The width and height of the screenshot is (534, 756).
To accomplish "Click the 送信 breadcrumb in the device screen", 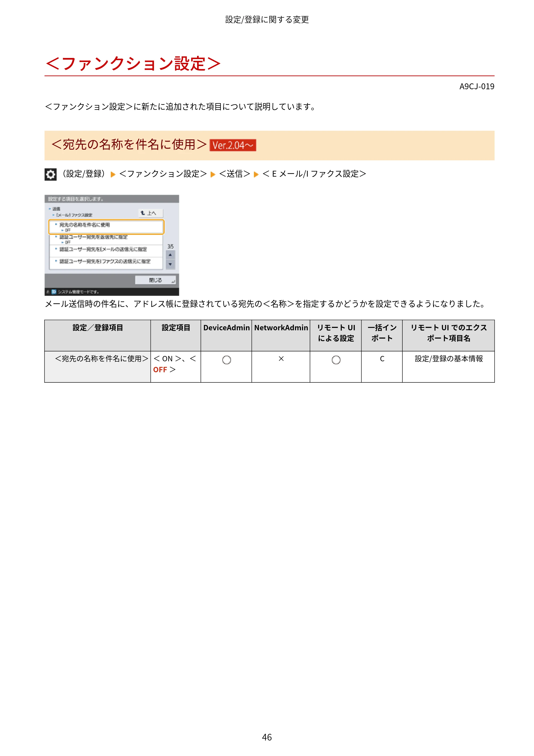I will (56, 209).
